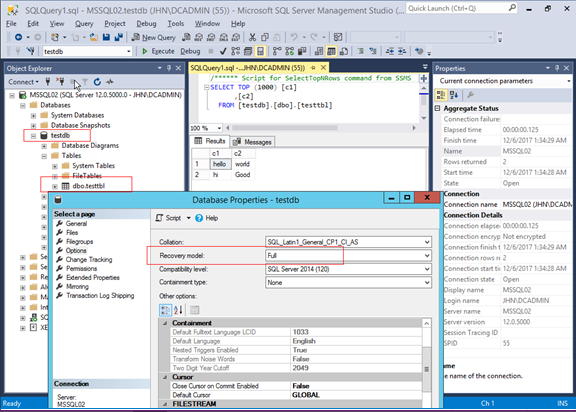Click the Help button in Database Properties
The width and height of the screenshot is (576, 412).
point(207,218)
